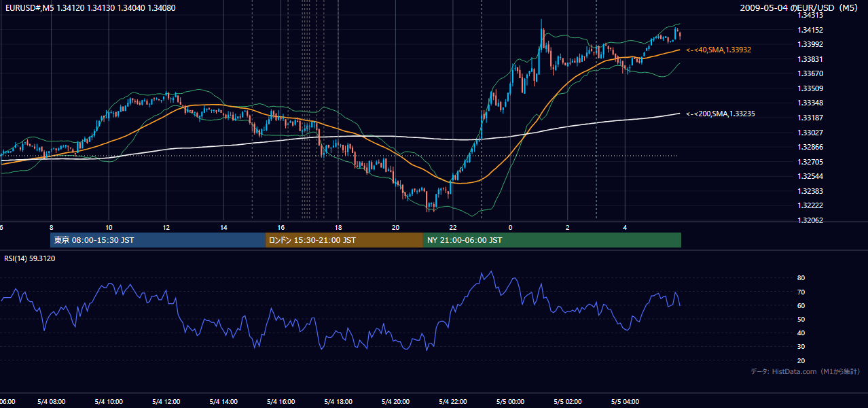Click the <-<200,SMA,1.33235 indicator label
Screen dimensions: 868x408
(x=721, y=114)
